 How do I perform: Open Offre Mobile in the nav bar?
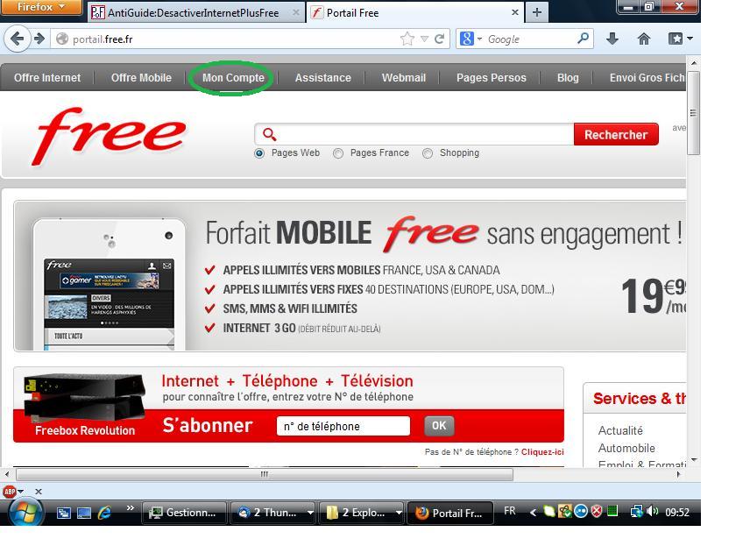click(141, 77)
